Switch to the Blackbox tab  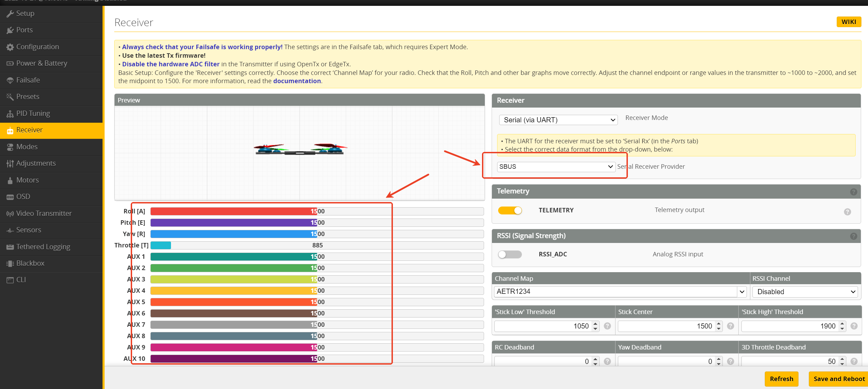click(30, 263)
